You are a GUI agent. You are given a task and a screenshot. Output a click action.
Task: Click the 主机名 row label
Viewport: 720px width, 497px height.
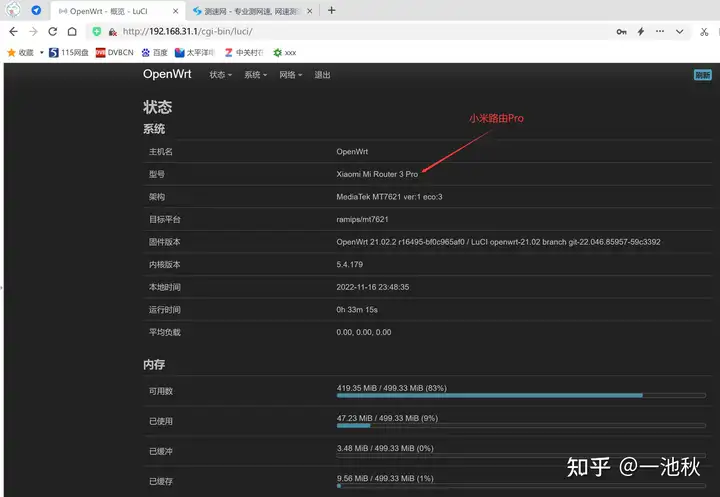[161, 152]
